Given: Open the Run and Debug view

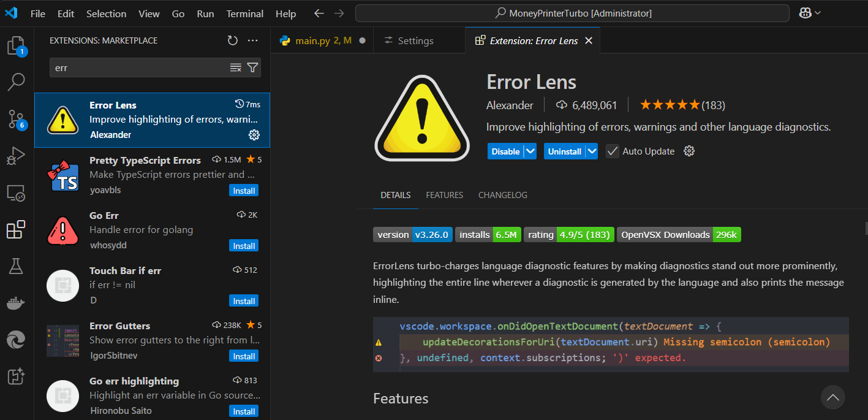Looking at the screenshot, I should tap(16, 156).
